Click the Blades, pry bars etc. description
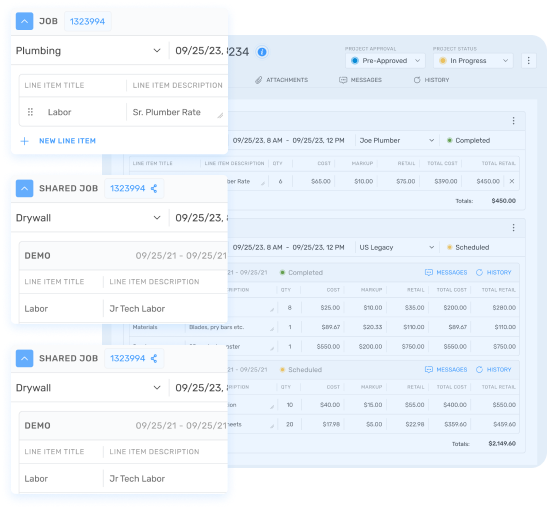Image resolution: width=547 pixels, height=509 pixels. pos(216,327)
